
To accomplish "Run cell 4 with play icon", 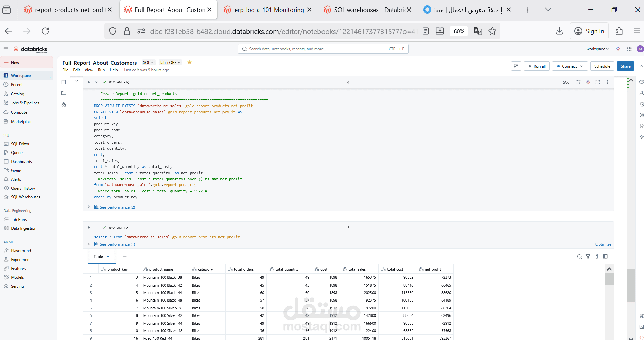I will tap(89, 82).
